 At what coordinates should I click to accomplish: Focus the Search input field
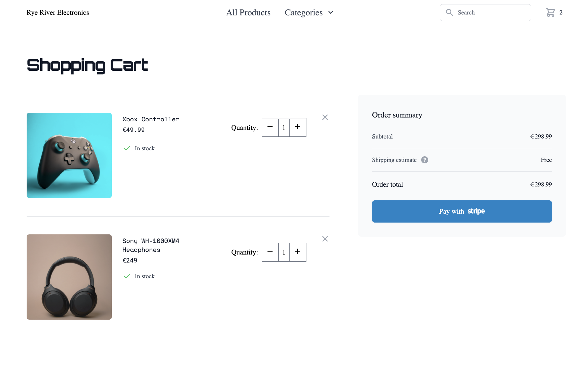click(x=485, y=12)
